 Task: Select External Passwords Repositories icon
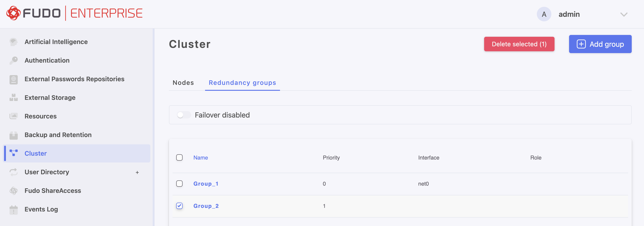tap(13, 79)
